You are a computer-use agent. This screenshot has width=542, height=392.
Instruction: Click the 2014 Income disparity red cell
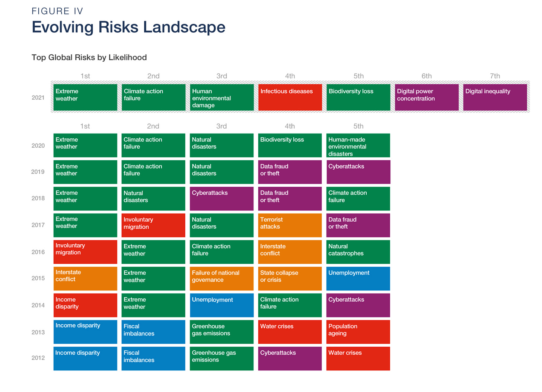(85, 305)
